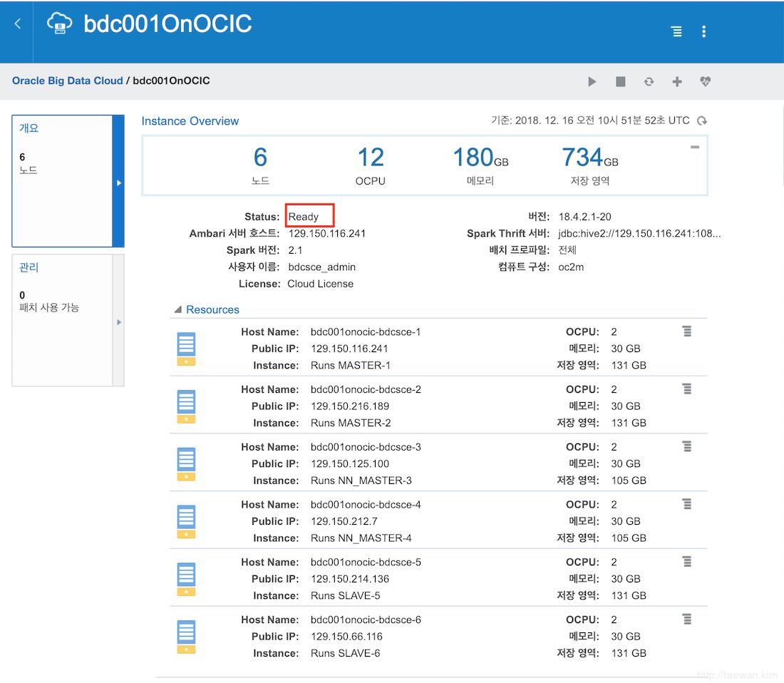
Task: Click the compute shape value oc2m
Action: click(x=571, y=267)
